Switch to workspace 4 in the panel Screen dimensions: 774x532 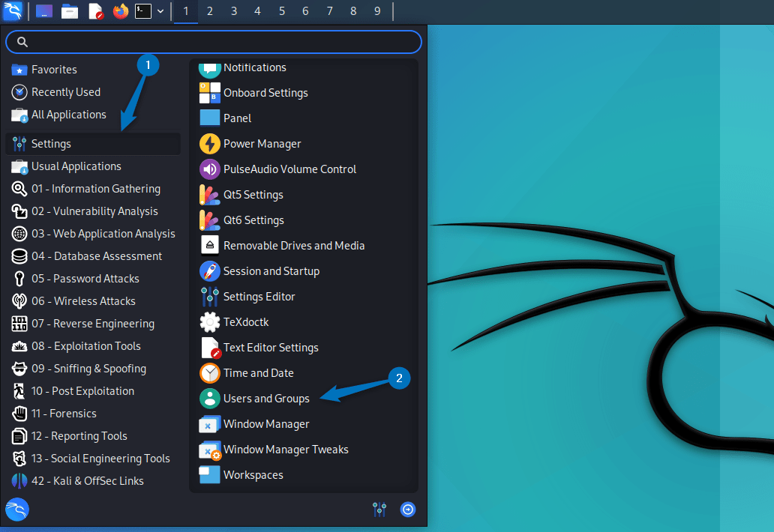[257, 11]
